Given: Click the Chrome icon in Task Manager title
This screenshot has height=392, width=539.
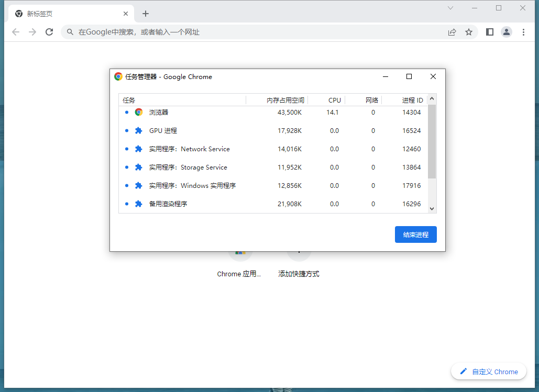Looking at the screenshot, I should 118,76.
